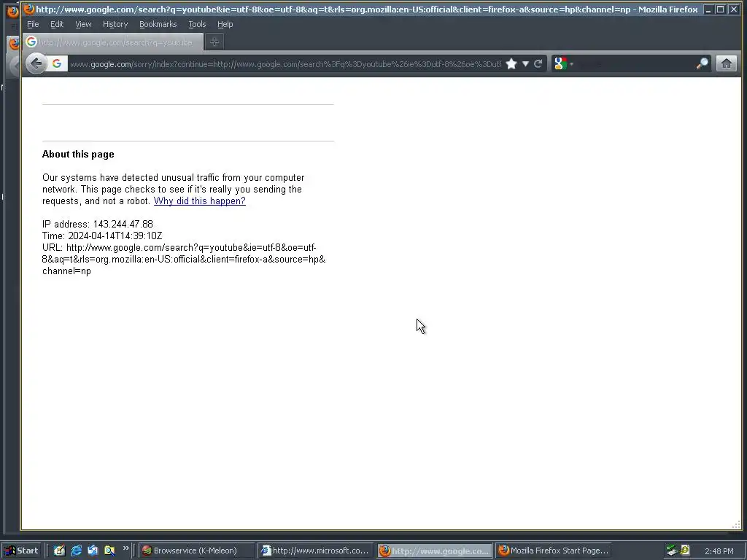Click the window resize grip corner

tap(736, 524)
